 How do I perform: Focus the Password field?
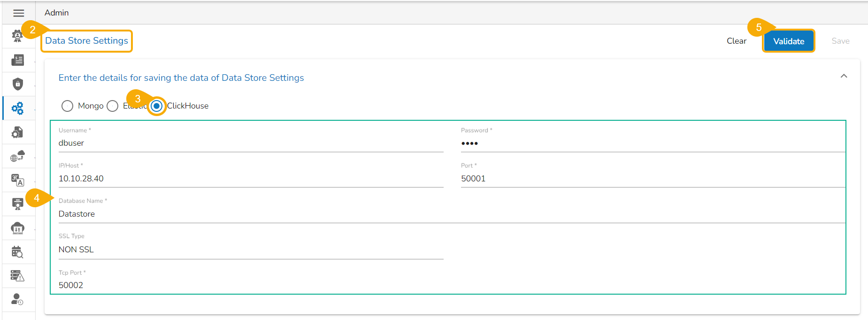(653, 143)
